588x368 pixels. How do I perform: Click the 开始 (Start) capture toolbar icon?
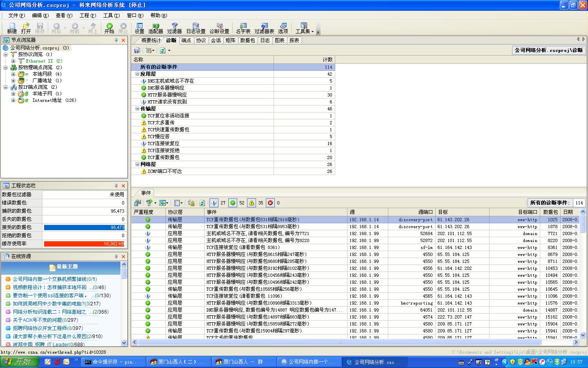(x=109, y=28)
